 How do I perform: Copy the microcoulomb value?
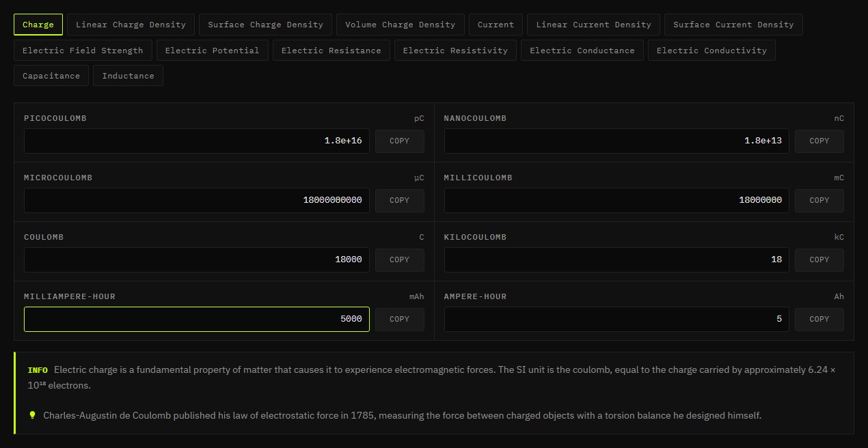(x=399, y=200)
